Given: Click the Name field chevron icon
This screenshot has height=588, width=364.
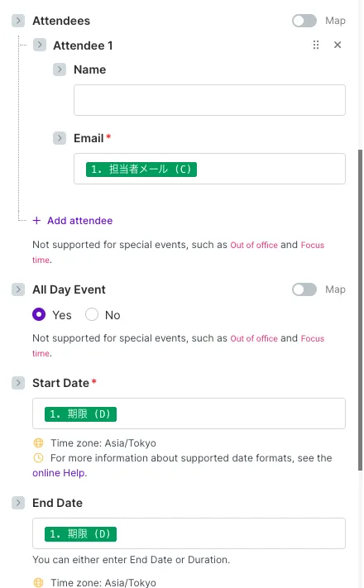Looking at the screenshot, I should click(60, 69).
